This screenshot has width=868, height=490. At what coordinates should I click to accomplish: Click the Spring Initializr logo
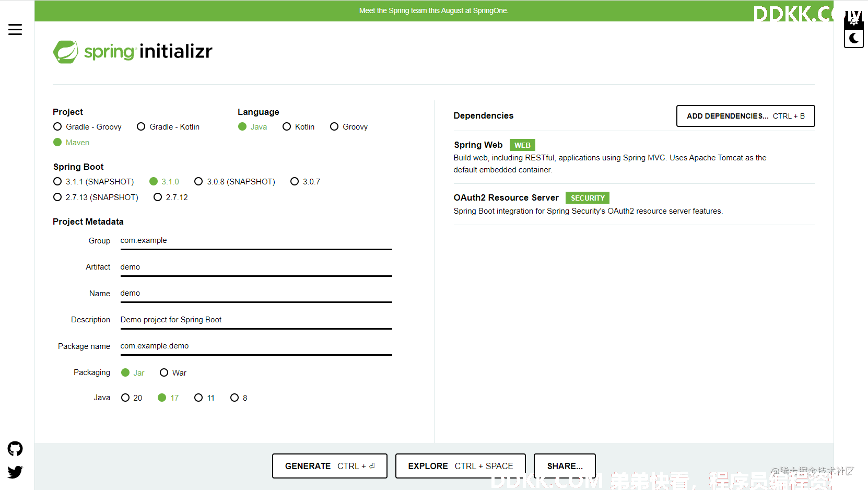click(x=133, y=52)
